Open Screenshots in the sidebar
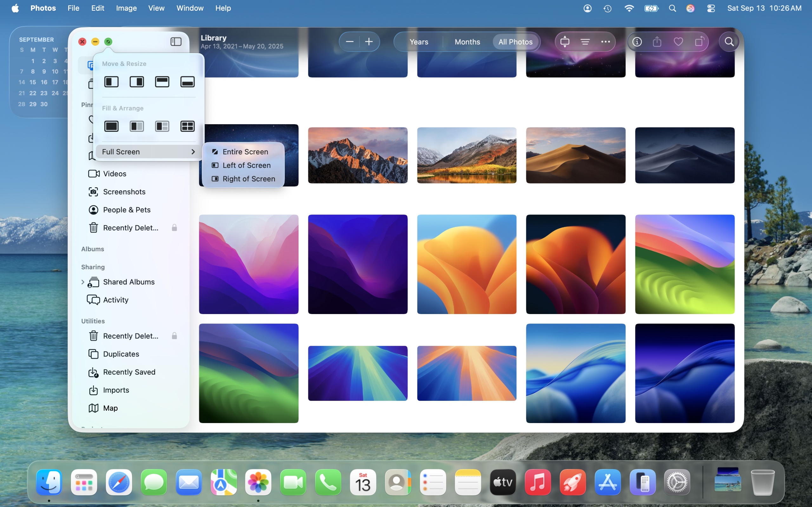Viewport: 812px width, 507px height. click(x=124, y=192)
